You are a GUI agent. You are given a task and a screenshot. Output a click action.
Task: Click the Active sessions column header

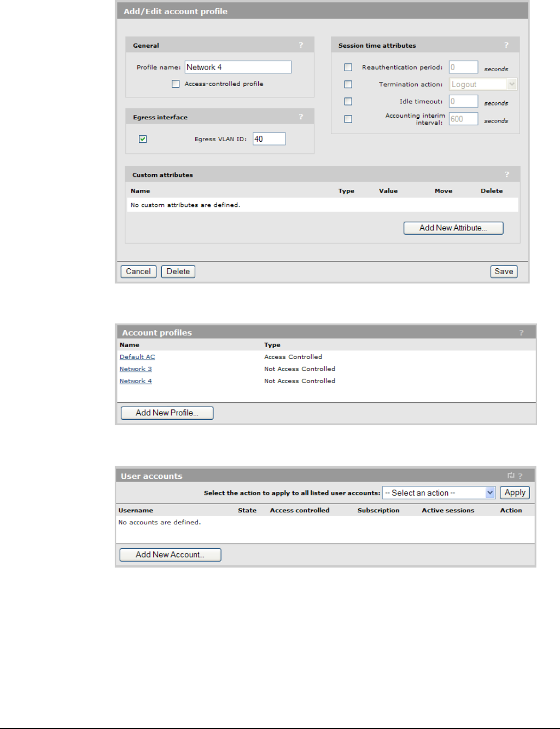448,510
